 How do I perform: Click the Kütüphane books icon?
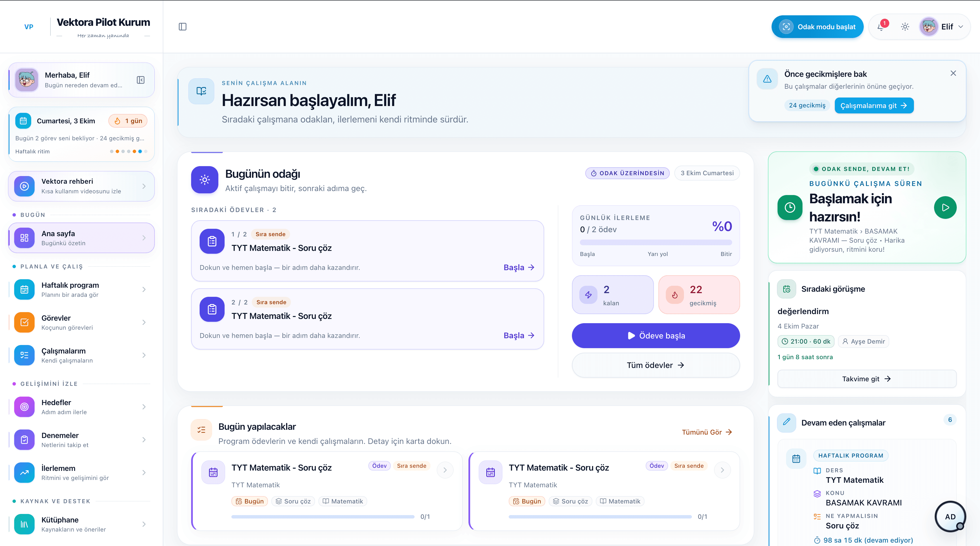(x=24, y=524)
